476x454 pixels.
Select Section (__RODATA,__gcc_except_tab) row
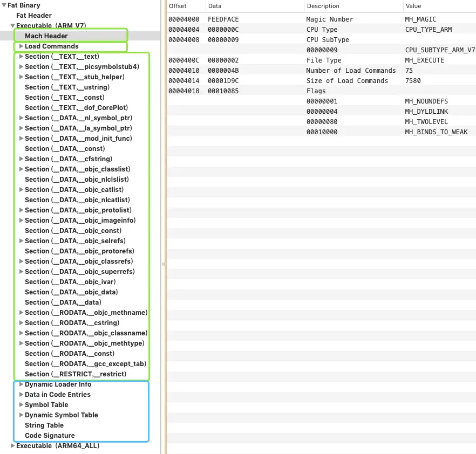click(86, 364)
